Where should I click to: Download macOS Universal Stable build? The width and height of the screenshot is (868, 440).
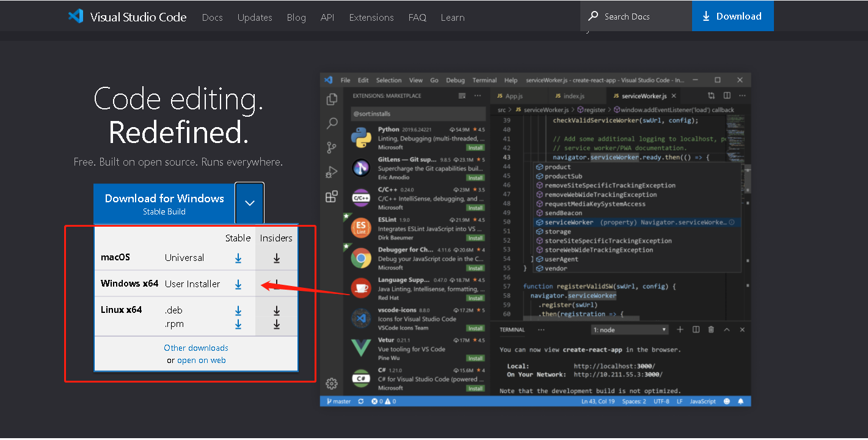pos(238,258)
